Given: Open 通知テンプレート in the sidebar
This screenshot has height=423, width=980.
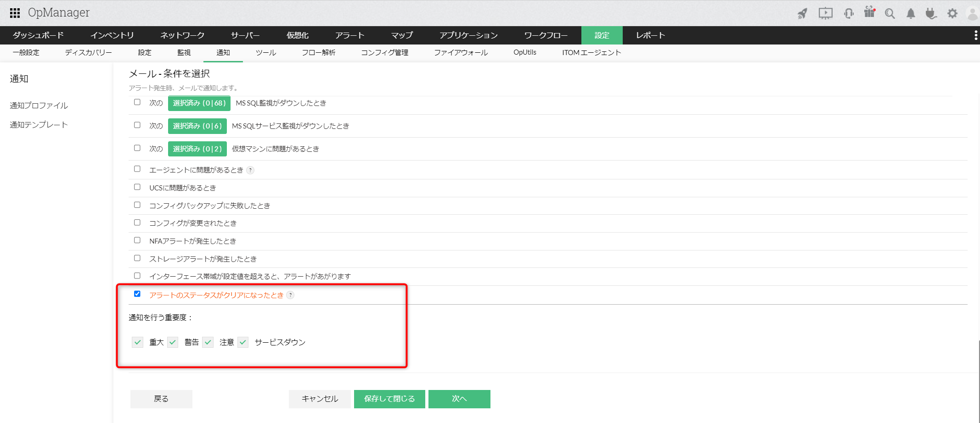Looking at the screenshot, I should click(x=39, y=125).
